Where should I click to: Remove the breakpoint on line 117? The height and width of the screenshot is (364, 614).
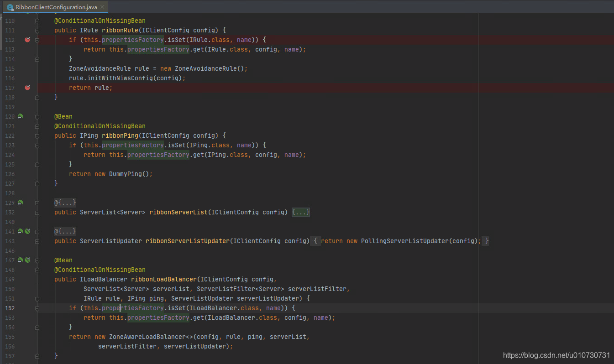click(x=27, y=88)
